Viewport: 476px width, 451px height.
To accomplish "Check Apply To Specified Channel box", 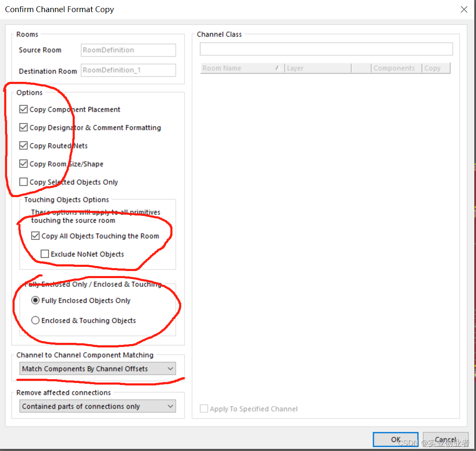I will 204,409.
